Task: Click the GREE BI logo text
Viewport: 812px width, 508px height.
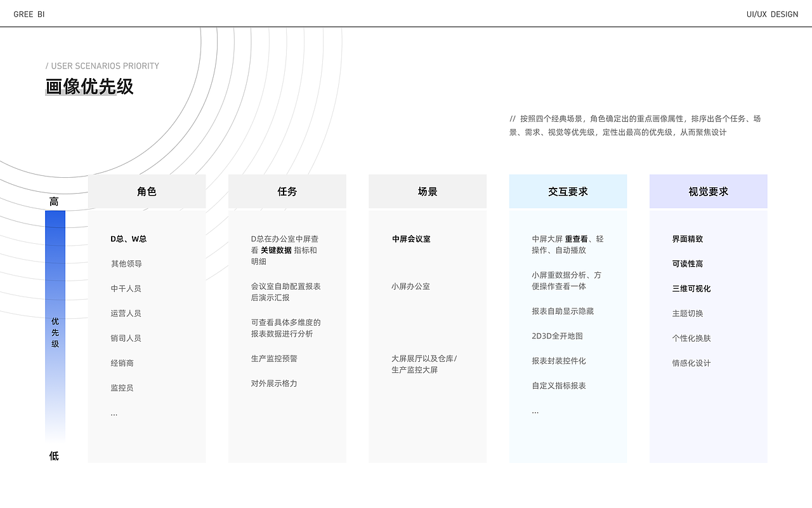Action: click(29, 13)
